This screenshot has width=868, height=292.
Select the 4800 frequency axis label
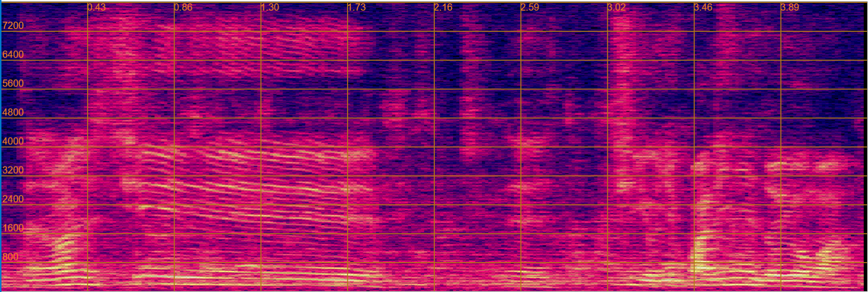(13, 113)
